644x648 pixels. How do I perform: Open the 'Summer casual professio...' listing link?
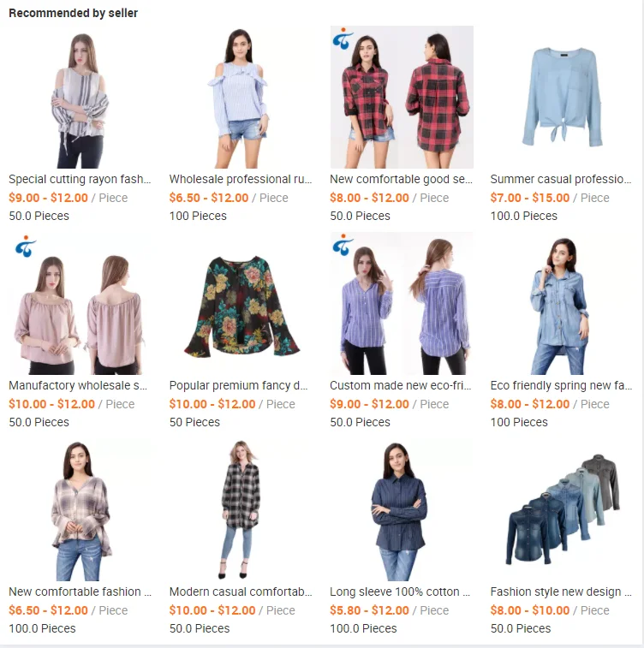point(561,179)
